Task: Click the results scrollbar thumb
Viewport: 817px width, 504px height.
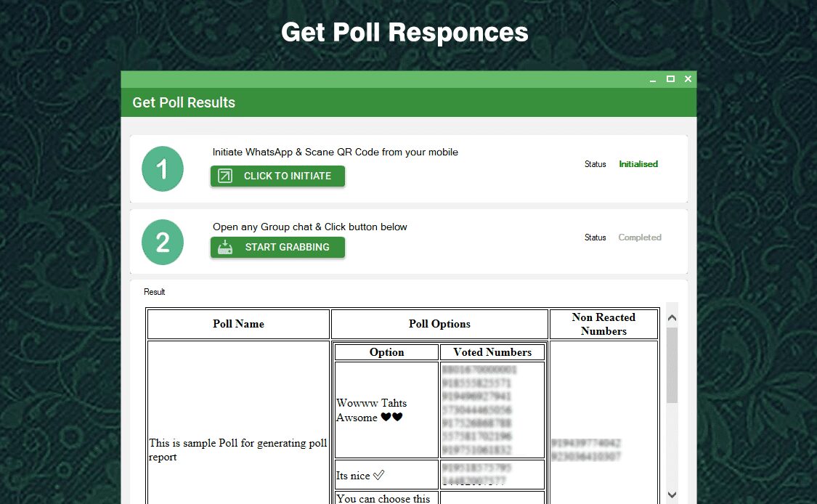Action: coord(672,365)
